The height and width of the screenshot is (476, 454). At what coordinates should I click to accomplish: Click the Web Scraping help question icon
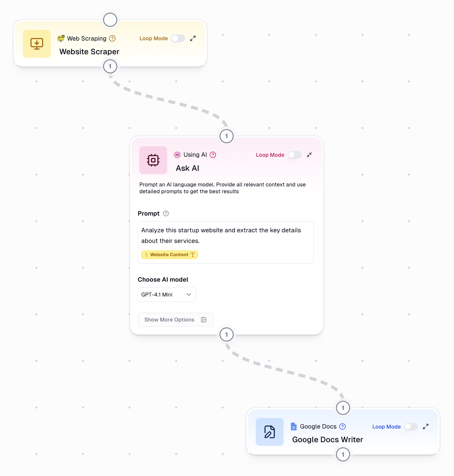coord(112,38)
